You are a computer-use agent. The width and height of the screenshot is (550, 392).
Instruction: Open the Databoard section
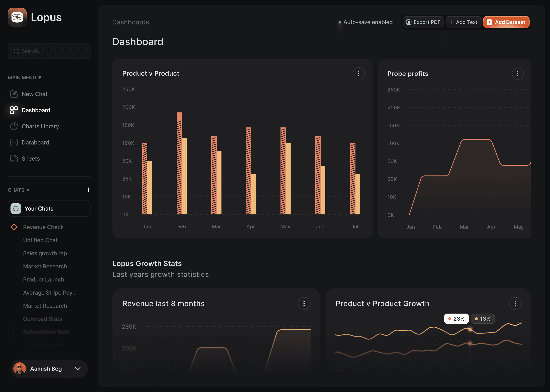[x=36, y=142]
